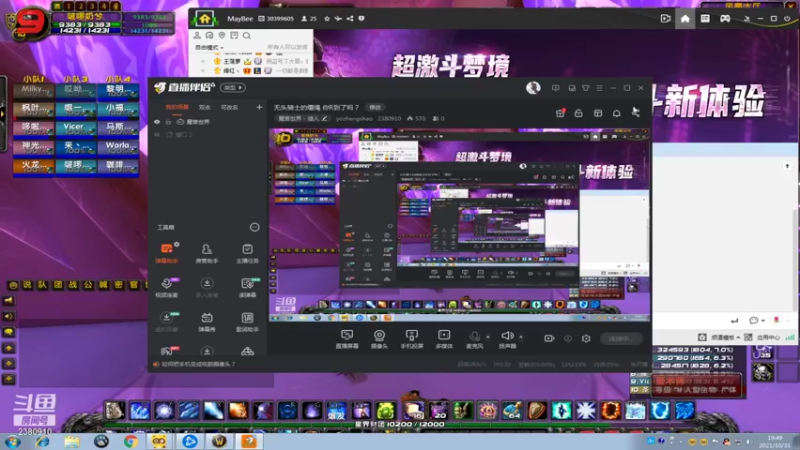
Task: Open game controller icon in YY window
Action: tap(725, 18)
